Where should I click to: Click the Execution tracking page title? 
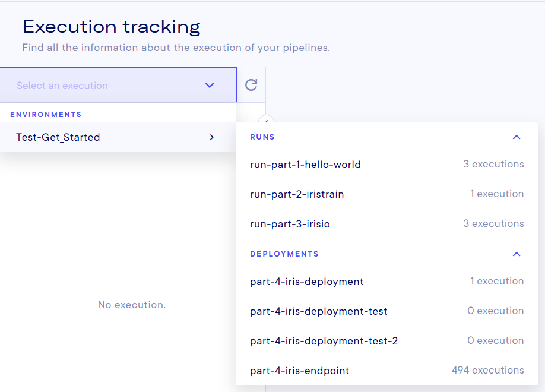[111, 27]
